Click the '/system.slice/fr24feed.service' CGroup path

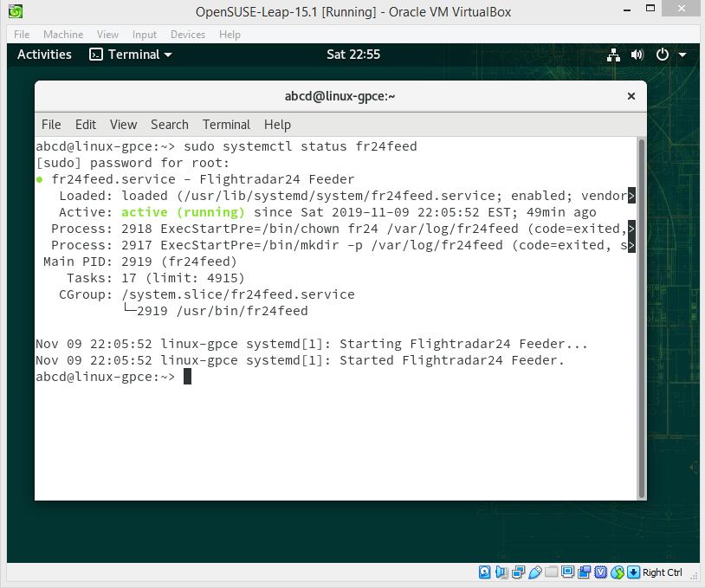coord(238,294)
